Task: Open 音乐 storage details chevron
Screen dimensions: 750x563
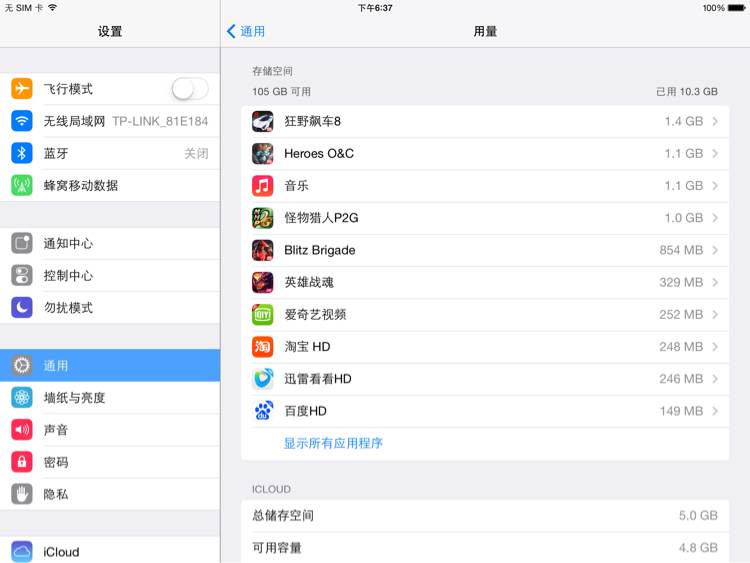Action: tap(715, 186)
